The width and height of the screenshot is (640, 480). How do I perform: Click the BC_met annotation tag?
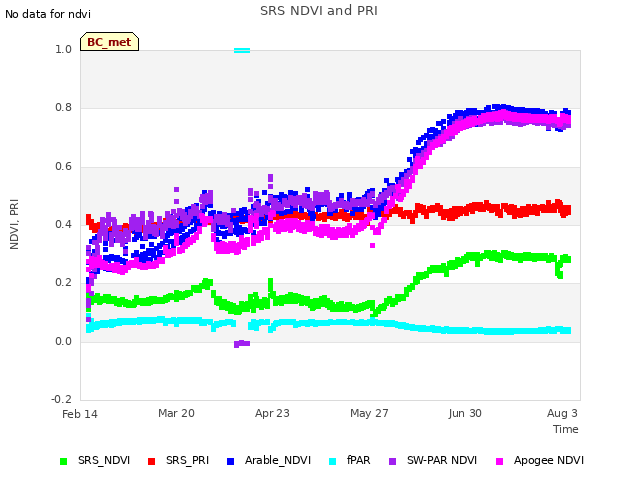pyautogui.click(x=109, y=42)
